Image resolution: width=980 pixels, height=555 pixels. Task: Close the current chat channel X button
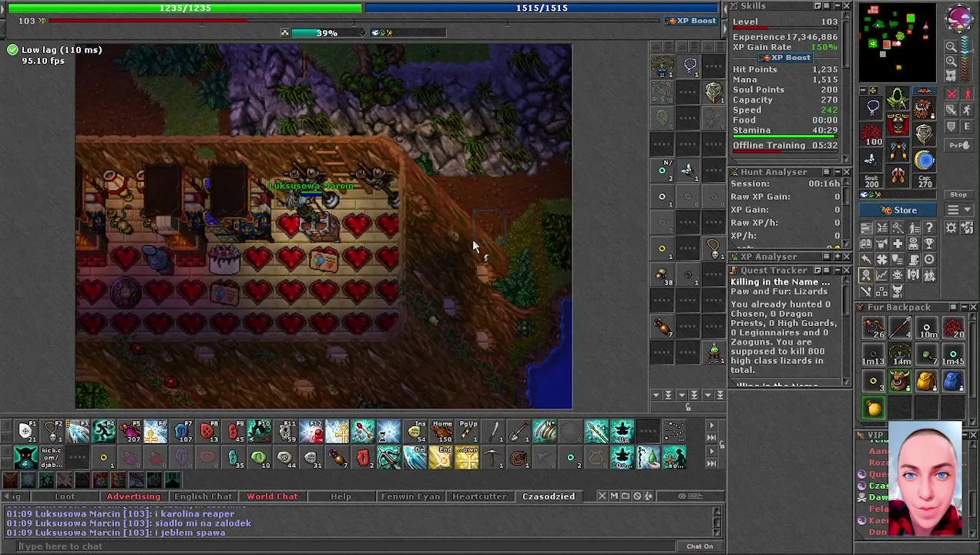602,496
